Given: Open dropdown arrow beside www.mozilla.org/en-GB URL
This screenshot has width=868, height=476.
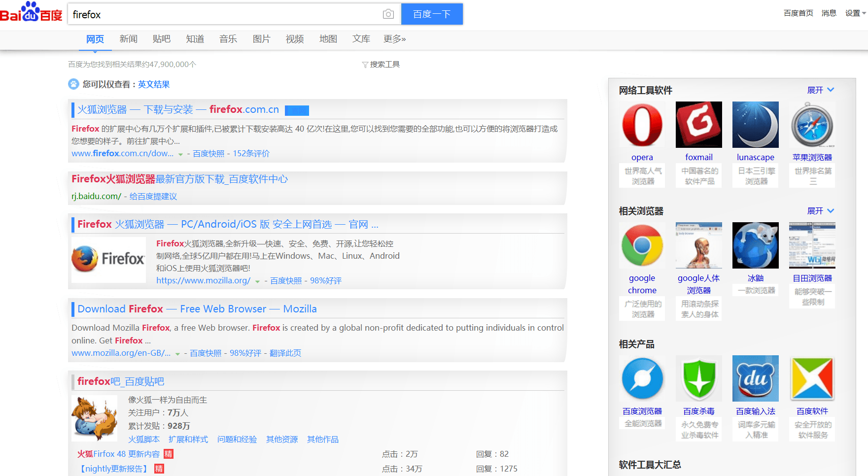Looking at the screenshot, I should click(x=177, y=354).
